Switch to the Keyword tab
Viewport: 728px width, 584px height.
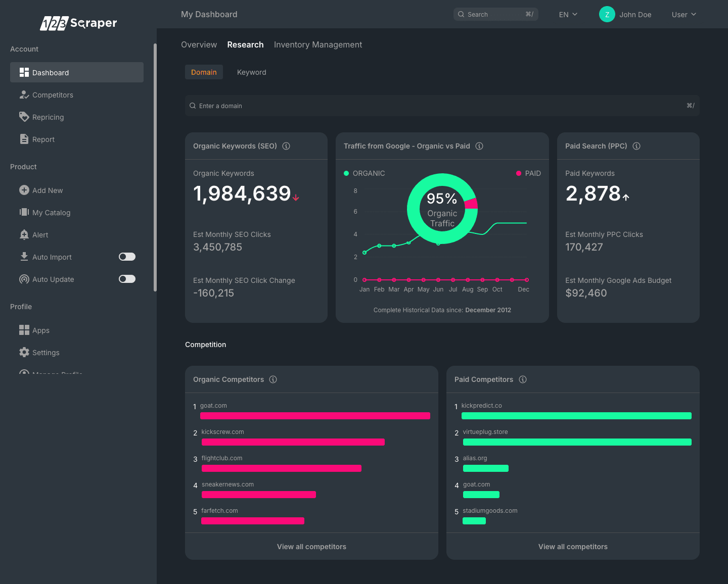pos(251,72)
